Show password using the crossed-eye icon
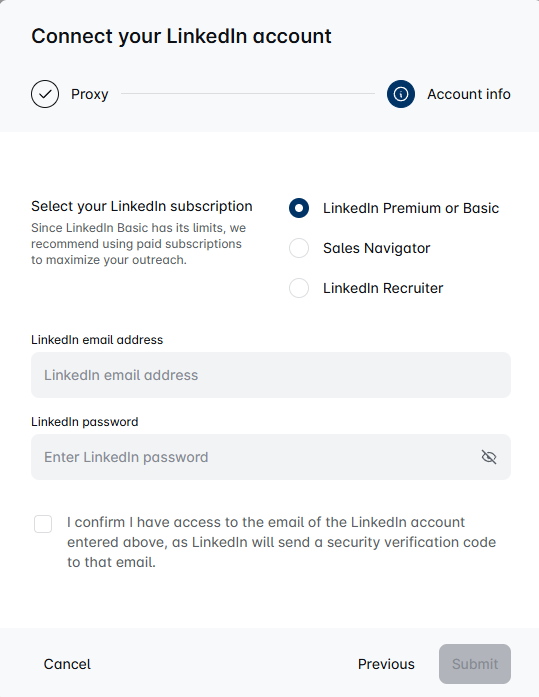The width and height of the screenshot is (539, 697). pyautogui.click(x=489, y=457)
